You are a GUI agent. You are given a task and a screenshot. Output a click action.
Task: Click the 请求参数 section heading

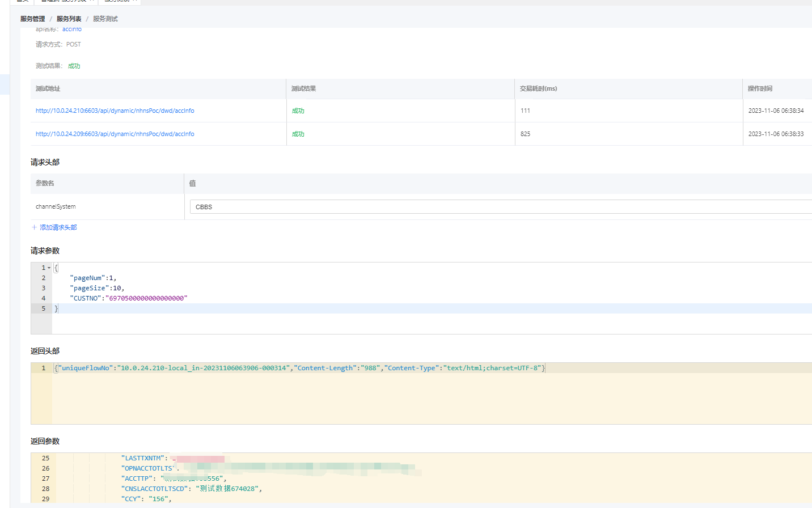45,251
